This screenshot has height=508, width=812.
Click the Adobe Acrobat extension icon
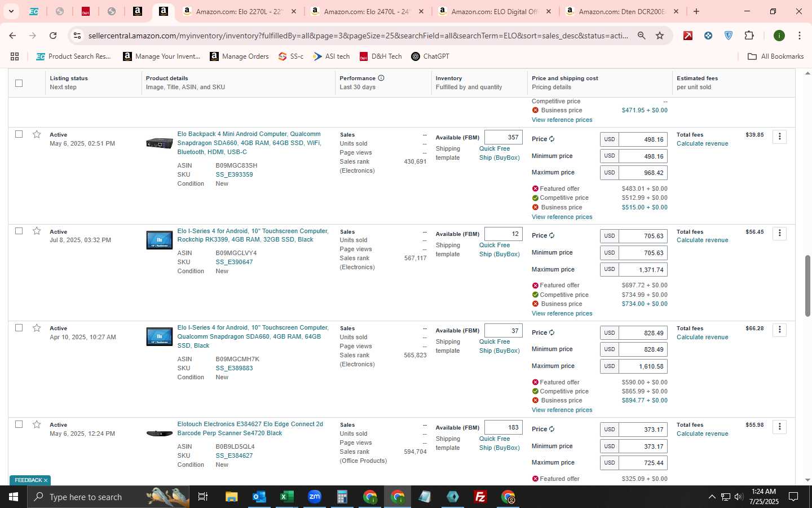pos(688,36)
